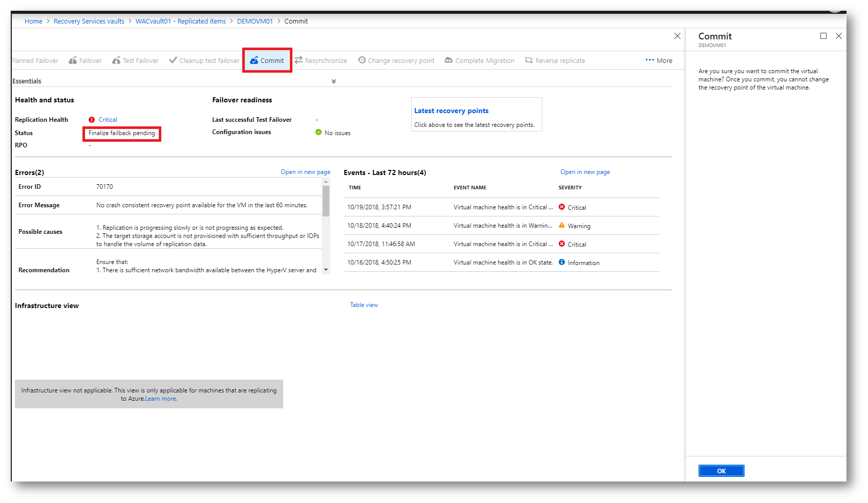Click the errors list scroll down arrow

326,270
